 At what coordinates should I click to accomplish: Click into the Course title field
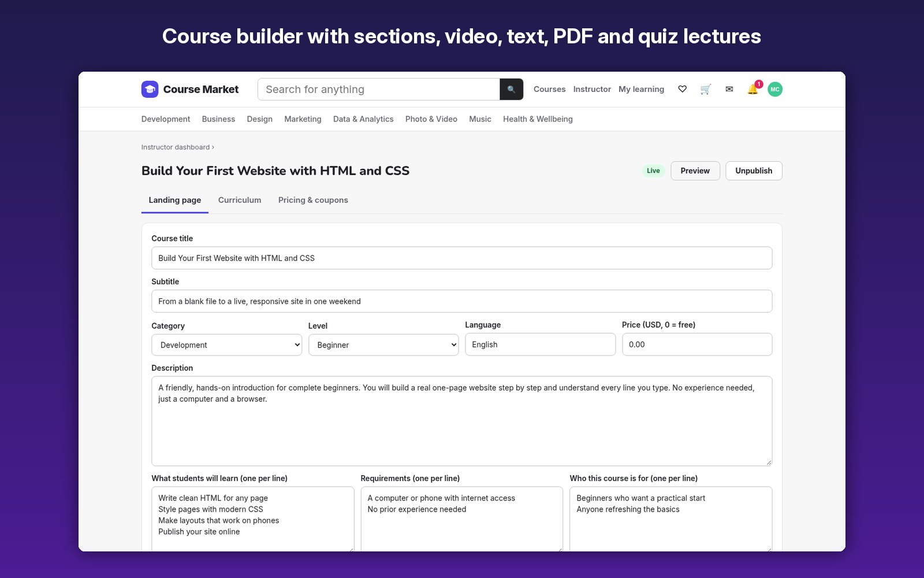461,258
